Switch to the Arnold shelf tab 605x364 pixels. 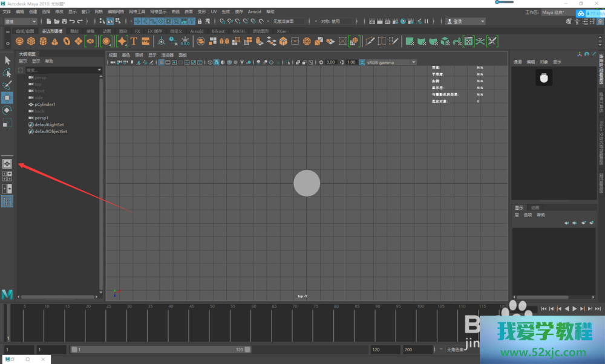point(197,31)
